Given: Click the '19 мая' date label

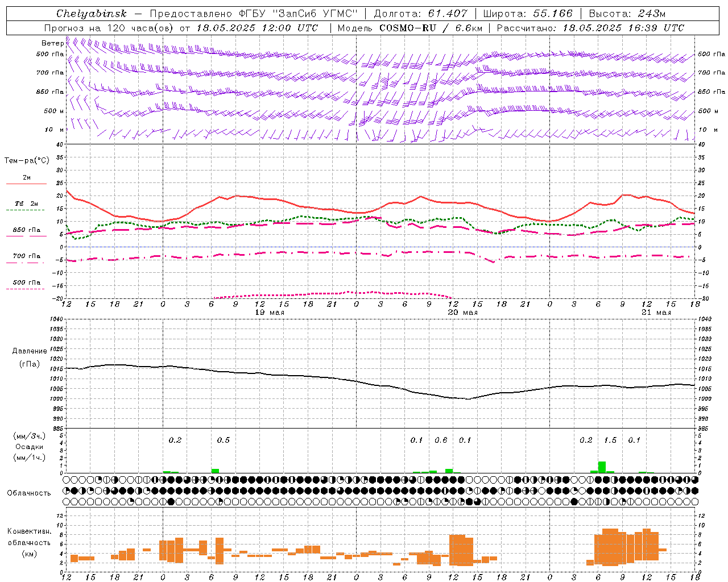Looking at the screenshot, I should pos(270,313).
